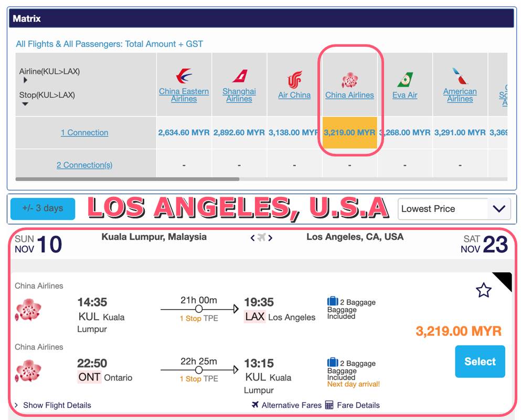Click return flight baggage suitcase icon
521x420 pixels.
333,362
